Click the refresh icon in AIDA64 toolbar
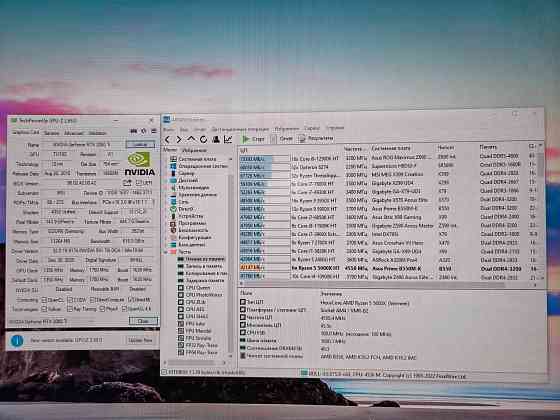Viewport: 560px width, 420px height. click(x=204, y=139)
